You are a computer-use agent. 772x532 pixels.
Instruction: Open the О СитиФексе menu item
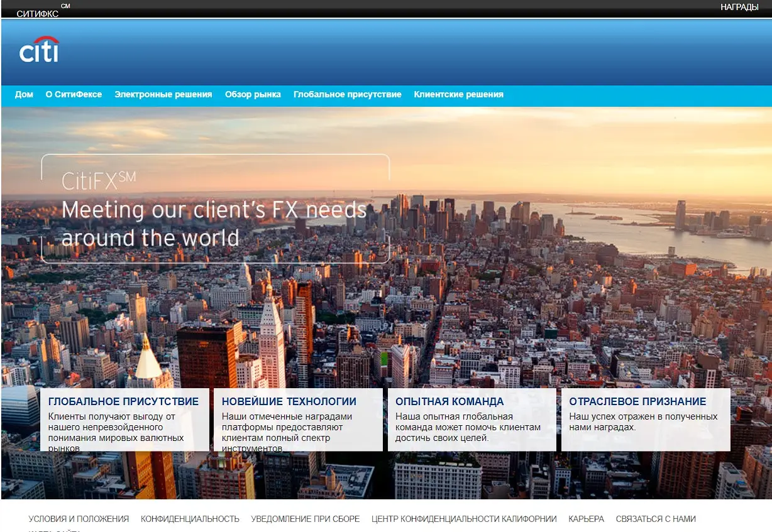tap(74, 95)
